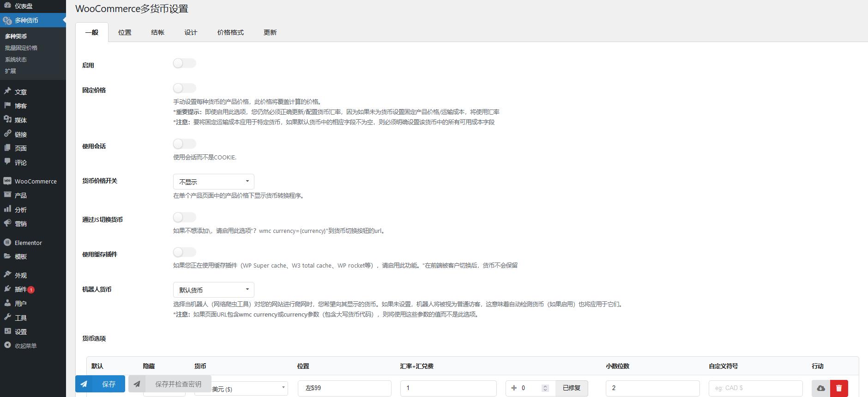Viewport: 868px width, 397px height.
Task: Click the 自定义符号 input field
Action: (x=755, y=388)
